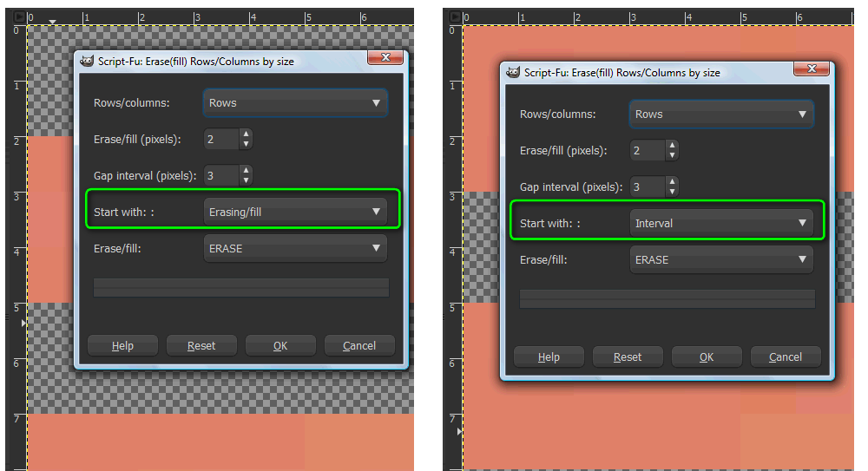Decrease Erase/fill pixels value in right dialog
Screen dimensions: 868x471
pos(673,155)
